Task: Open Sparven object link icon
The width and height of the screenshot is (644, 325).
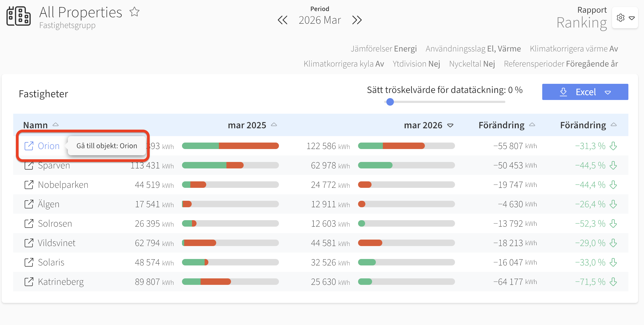Action: [x=29, y=165]
